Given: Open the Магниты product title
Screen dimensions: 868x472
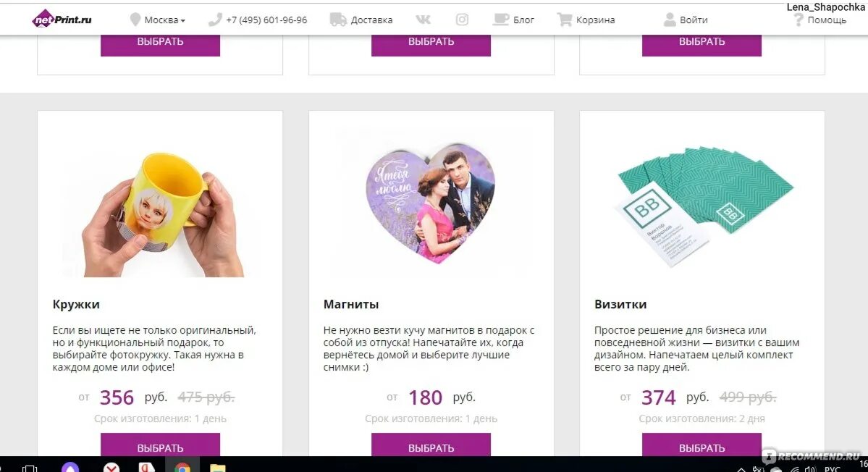Looking at the screenshot, I should tap(351, 304).
